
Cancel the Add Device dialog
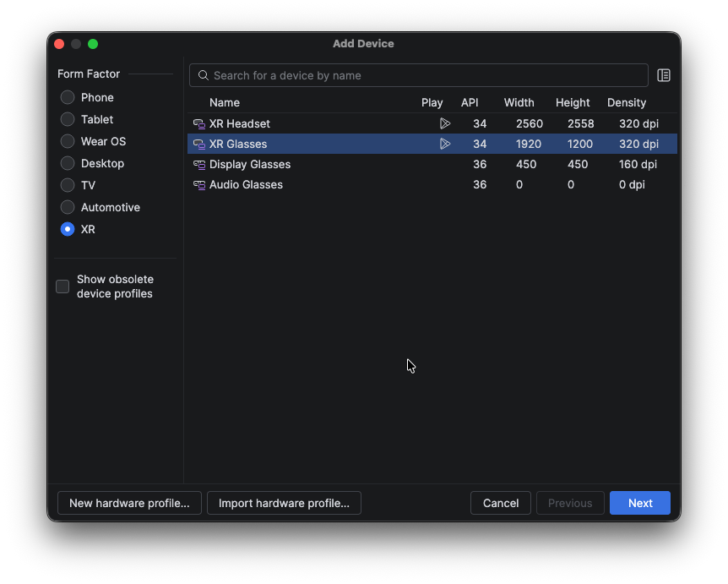[x=501, y=503]
